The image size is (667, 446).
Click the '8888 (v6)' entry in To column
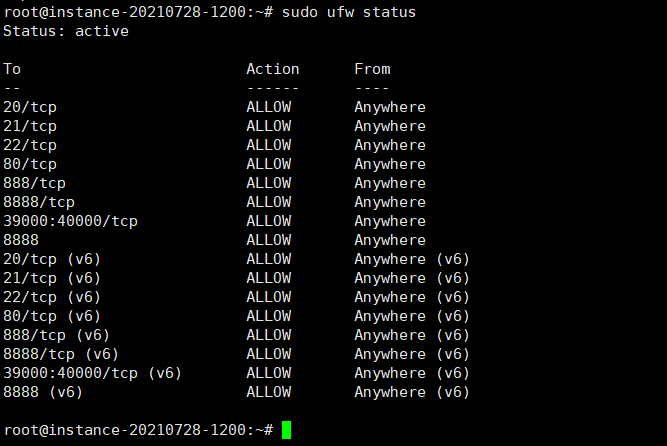point(43,392)
